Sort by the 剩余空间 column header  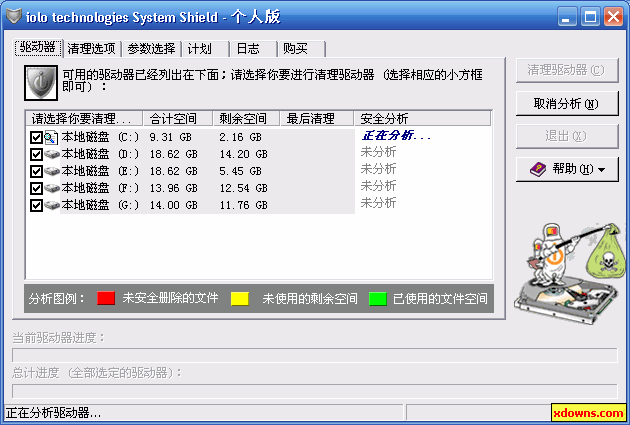click(246, 119)
